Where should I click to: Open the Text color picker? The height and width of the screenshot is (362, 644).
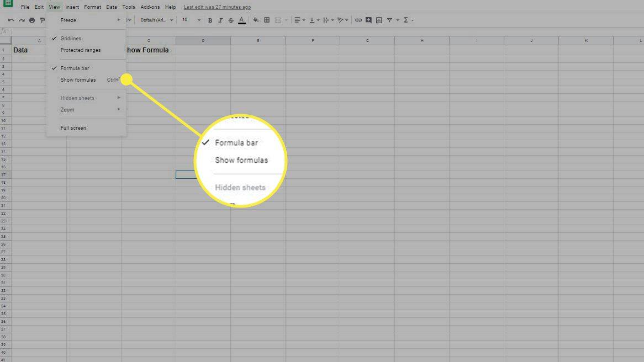tap(241, 20)
